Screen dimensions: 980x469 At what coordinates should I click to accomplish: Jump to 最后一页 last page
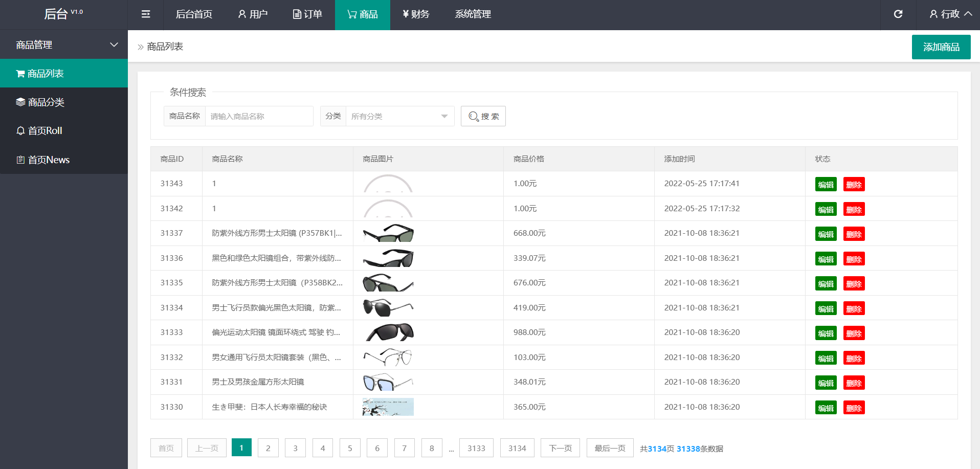coord(610,448)
